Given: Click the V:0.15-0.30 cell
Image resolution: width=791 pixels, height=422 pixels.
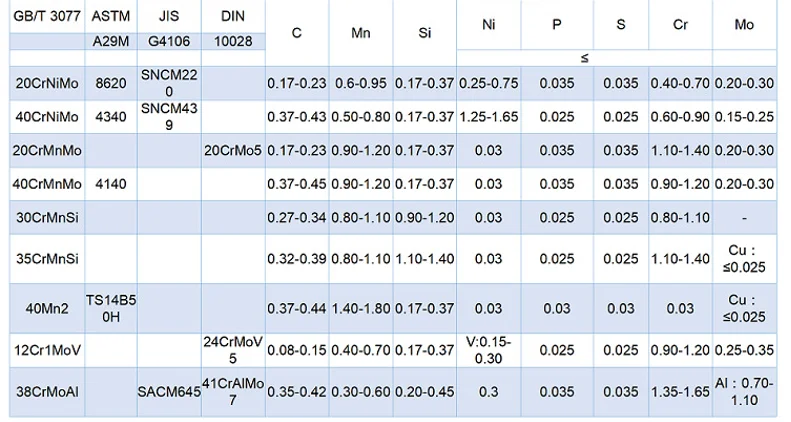Looking at the screenshot, I should [488, 350].
